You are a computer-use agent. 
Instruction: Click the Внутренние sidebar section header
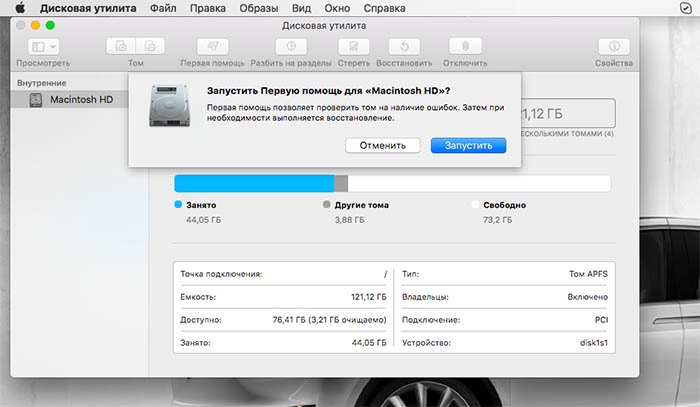click(42, 83)
